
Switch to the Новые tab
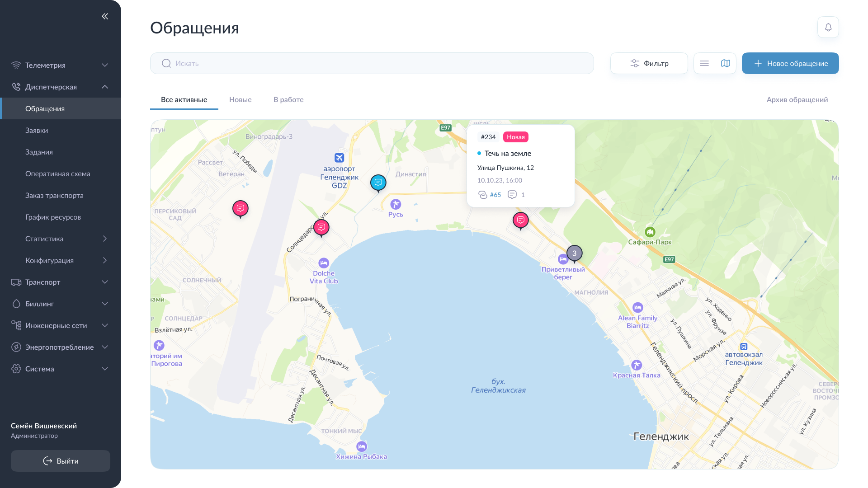click(x=240, y=99)
